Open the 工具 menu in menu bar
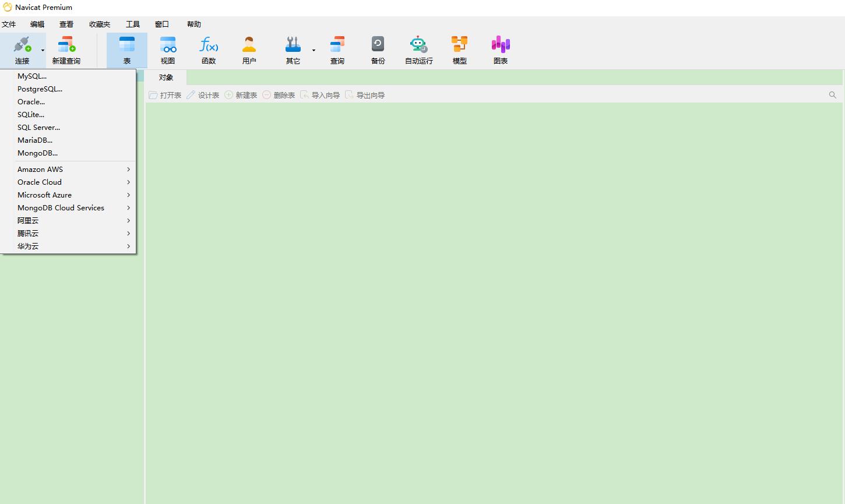This screenshot has width=845, height=504. (x=133, y=24)
